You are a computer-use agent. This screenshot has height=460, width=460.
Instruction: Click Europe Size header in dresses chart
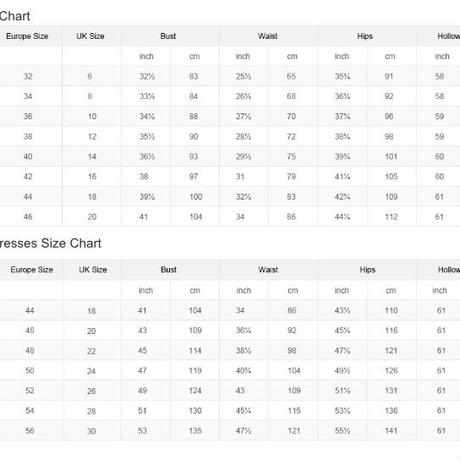(x=32, y=270)
